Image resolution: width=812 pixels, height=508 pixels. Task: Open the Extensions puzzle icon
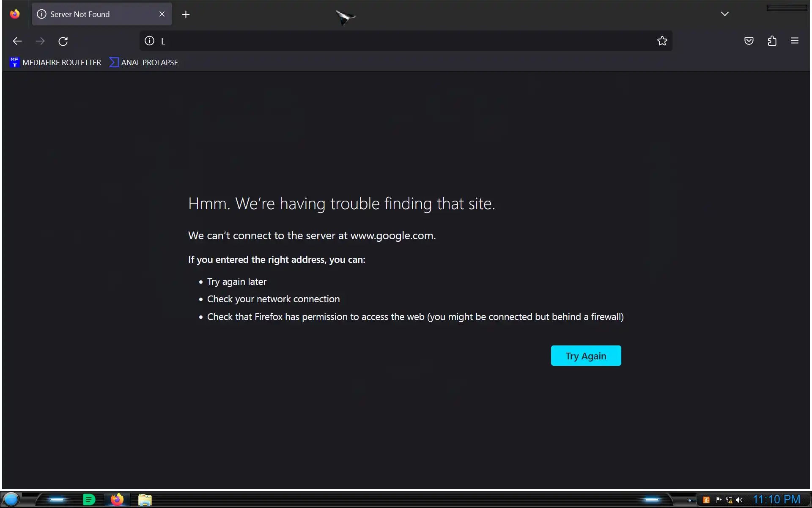(772, 41)
